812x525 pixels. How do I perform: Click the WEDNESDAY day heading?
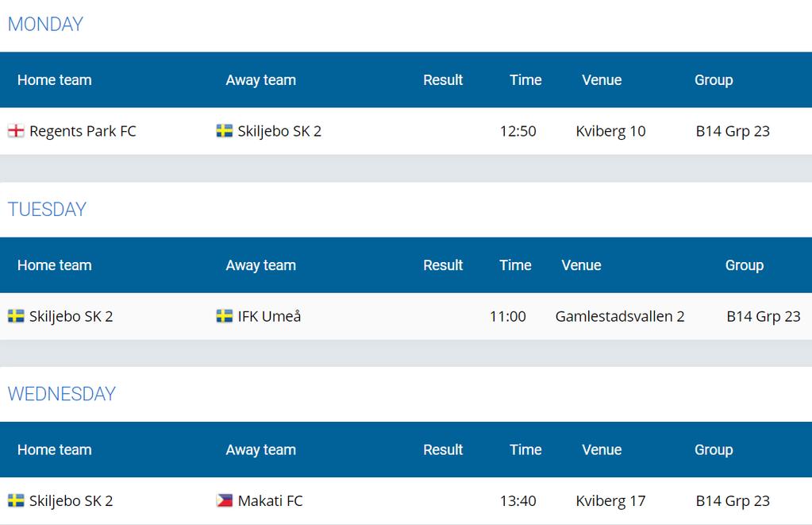tap(62, 394)
